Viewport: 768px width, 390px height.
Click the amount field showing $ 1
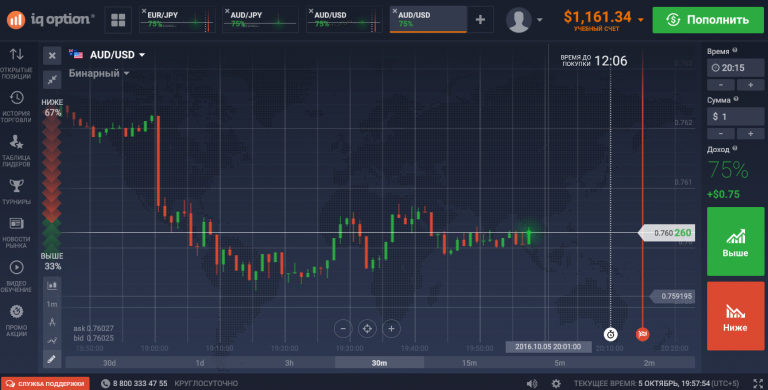point(735,117)
